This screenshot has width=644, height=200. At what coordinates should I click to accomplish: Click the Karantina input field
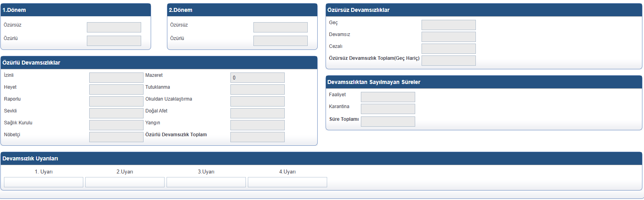click(x=388, y=109)
